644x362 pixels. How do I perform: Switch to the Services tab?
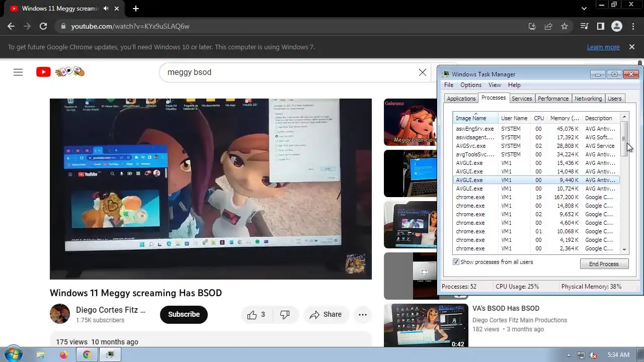(x=522, y=99)
